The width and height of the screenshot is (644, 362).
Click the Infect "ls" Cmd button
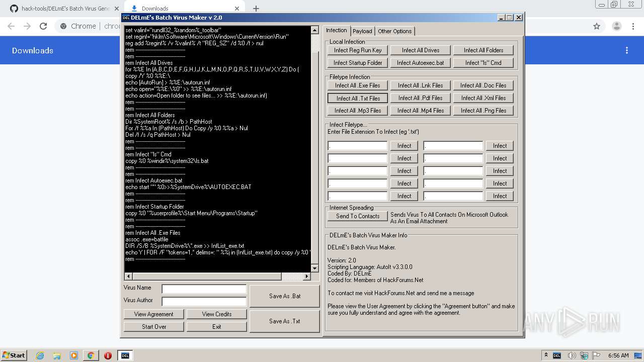point(484,63)
